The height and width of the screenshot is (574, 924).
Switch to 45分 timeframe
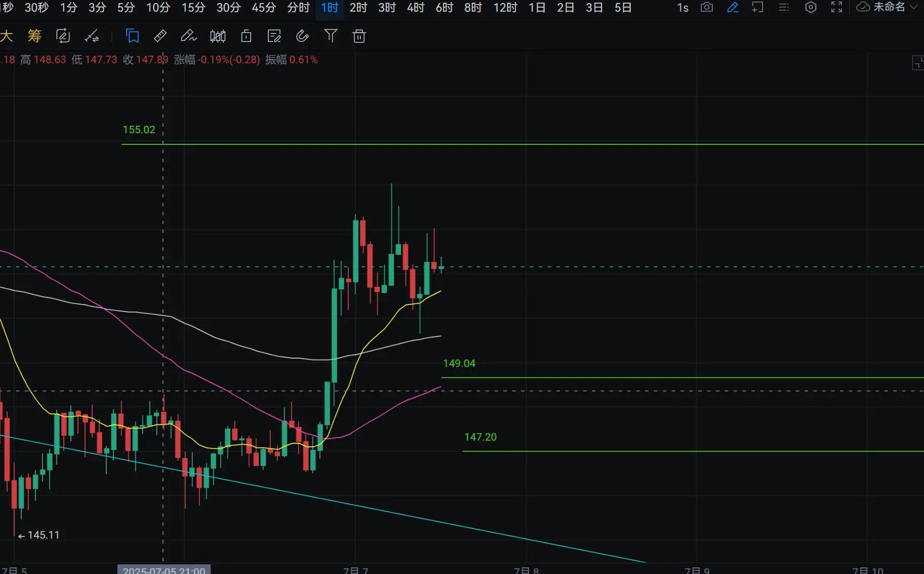264,8
